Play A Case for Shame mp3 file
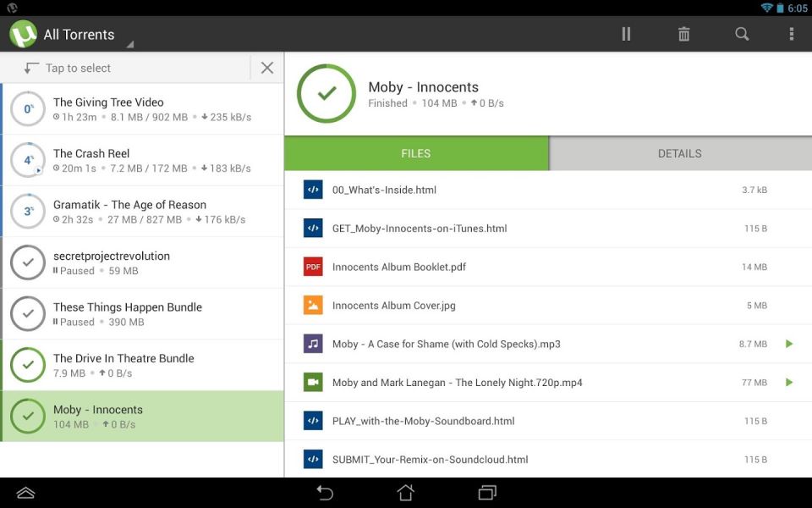Screen dimensions: 812x508 (x=788, y=344)
